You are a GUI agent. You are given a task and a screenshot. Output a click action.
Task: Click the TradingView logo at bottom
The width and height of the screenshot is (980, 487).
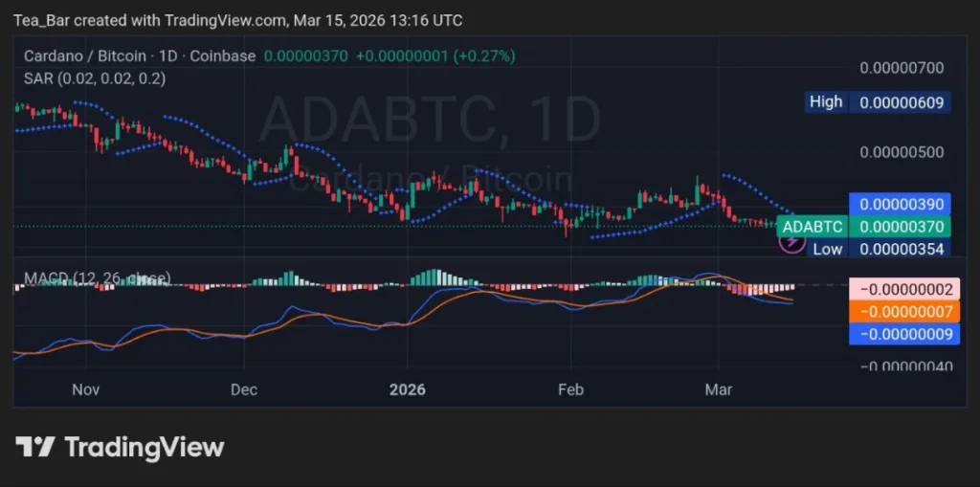[x=120, y=448]
